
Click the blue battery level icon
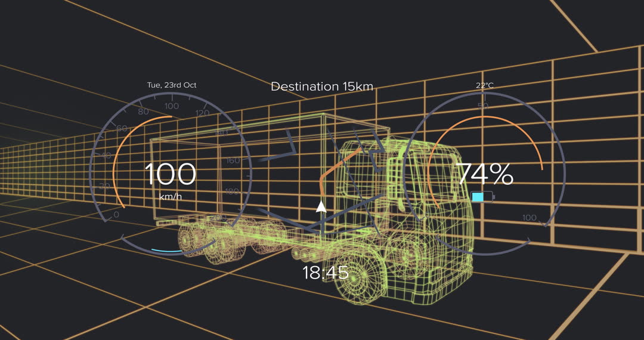pyautogui.click(x=482, y=197)
